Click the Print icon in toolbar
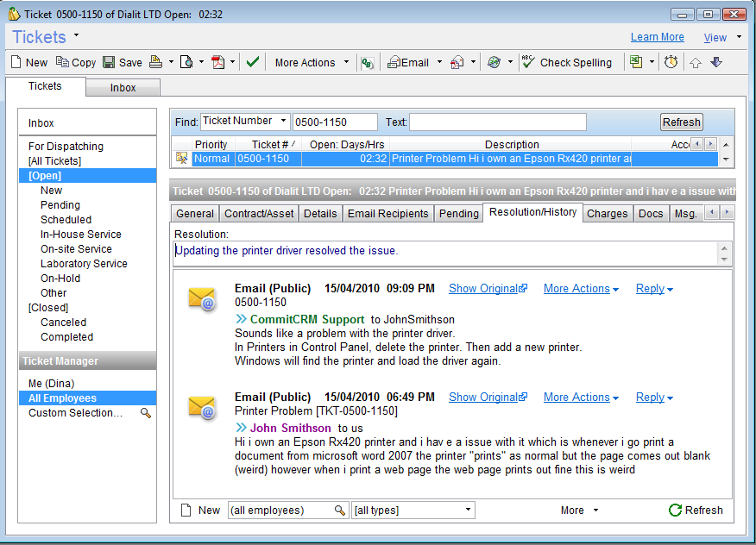Image resolution: width=756 pixels, height=545 pixels. [155, 62]
